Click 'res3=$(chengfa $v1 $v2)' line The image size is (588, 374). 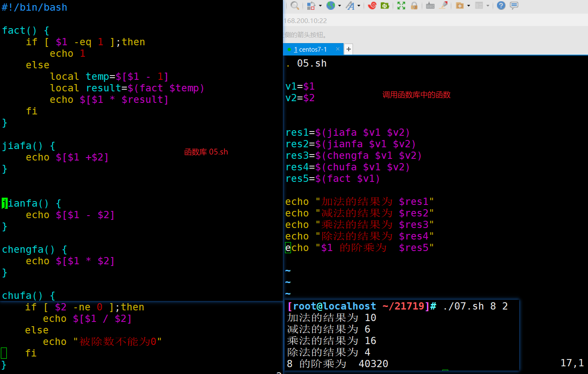pyautogui.click(x=354, y=155)
